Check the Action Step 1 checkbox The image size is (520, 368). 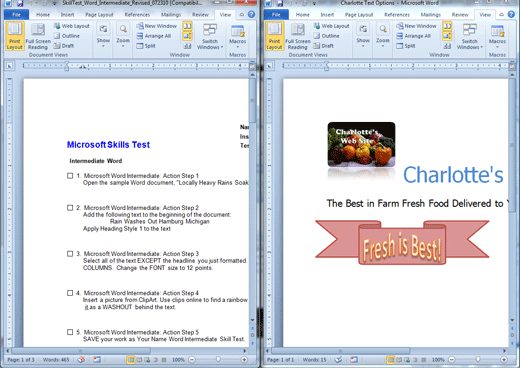coord(70,176)
